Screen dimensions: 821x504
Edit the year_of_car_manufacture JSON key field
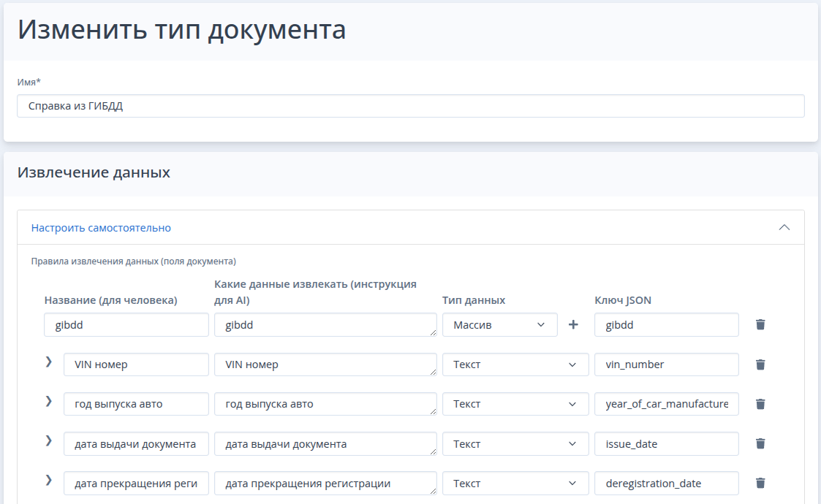(x=666, y=404)
